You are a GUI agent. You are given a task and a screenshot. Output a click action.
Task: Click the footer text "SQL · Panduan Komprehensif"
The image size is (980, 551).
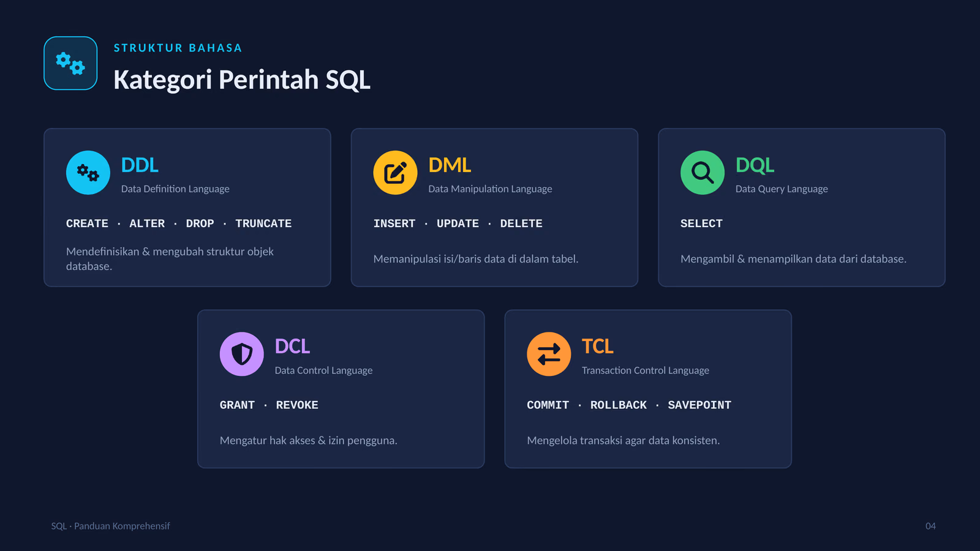(x=110, y=526)
